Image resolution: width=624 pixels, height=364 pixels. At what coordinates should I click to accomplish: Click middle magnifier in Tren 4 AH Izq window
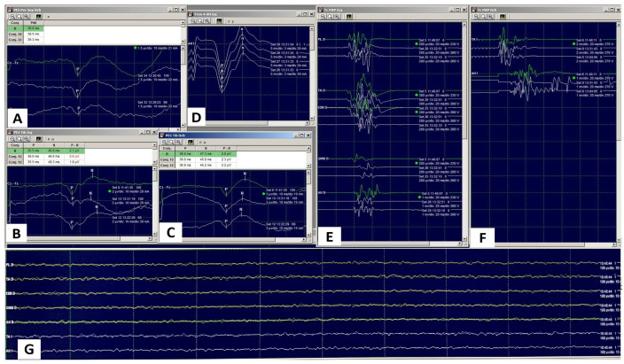199,20
